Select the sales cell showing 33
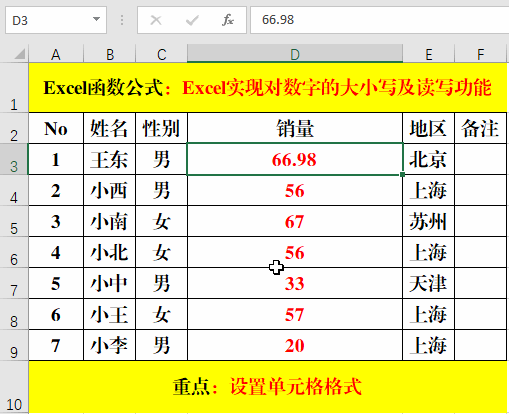Viewport: 509px width, 414px height. pos(295,283)
